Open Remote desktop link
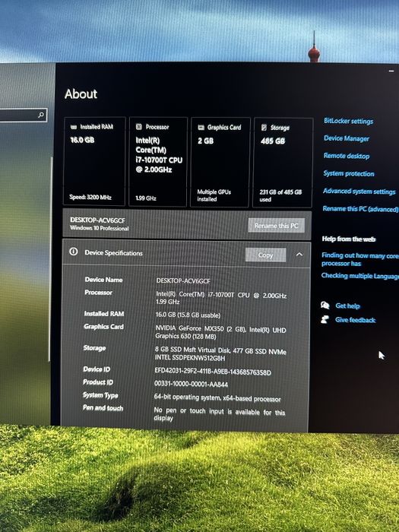 click(346, 156)
